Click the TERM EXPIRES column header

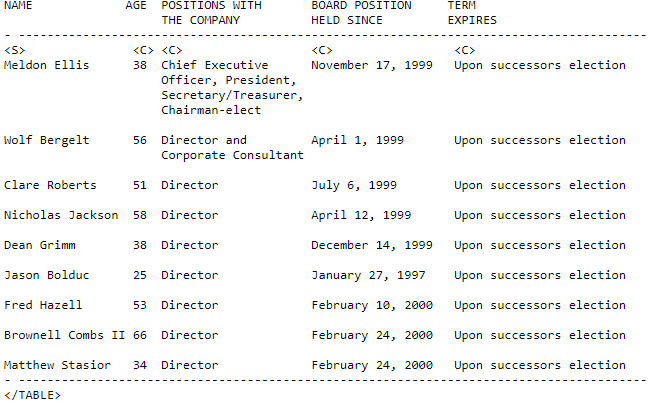(472, 13)
